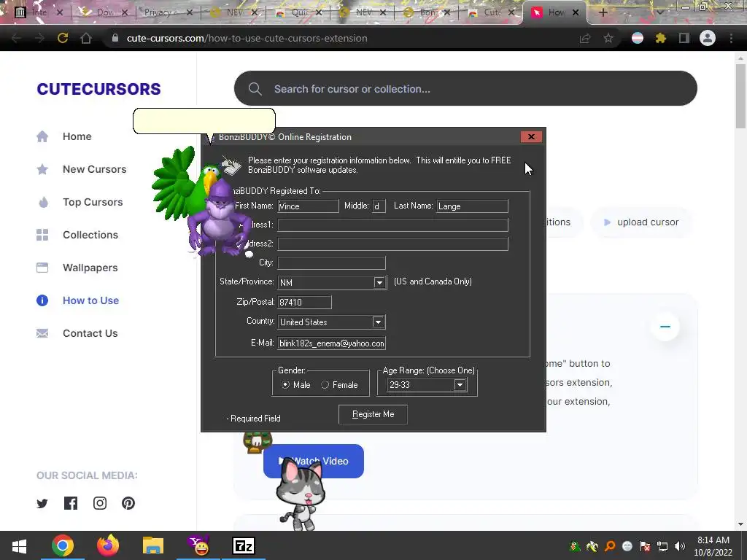Open CuteCursors Twitter page icon
The height and width of the screenshot is (560, 747).
(x=42, y=503)
